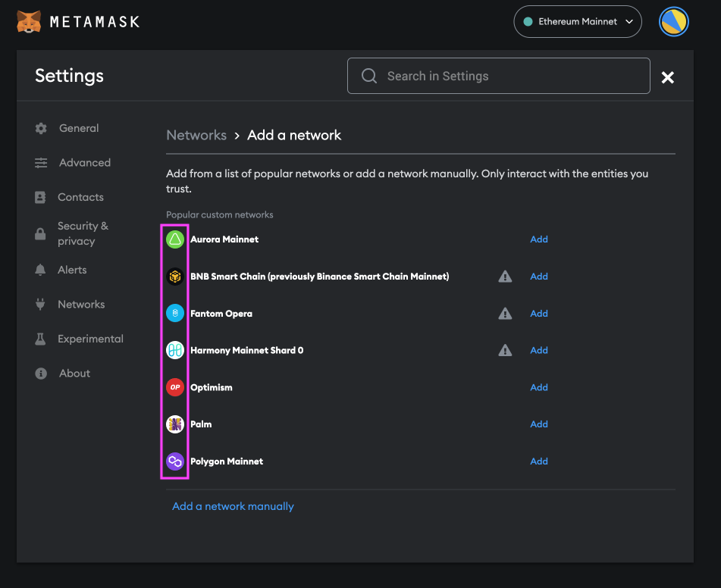Add the Aurora Mainnet network

pos(538,239)
